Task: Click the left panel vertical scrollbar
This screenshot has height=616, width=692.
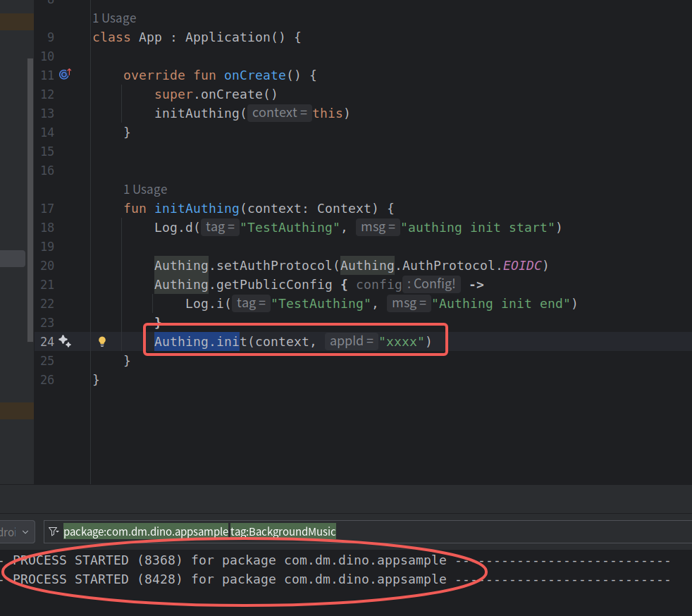Action: pos(30,211)
